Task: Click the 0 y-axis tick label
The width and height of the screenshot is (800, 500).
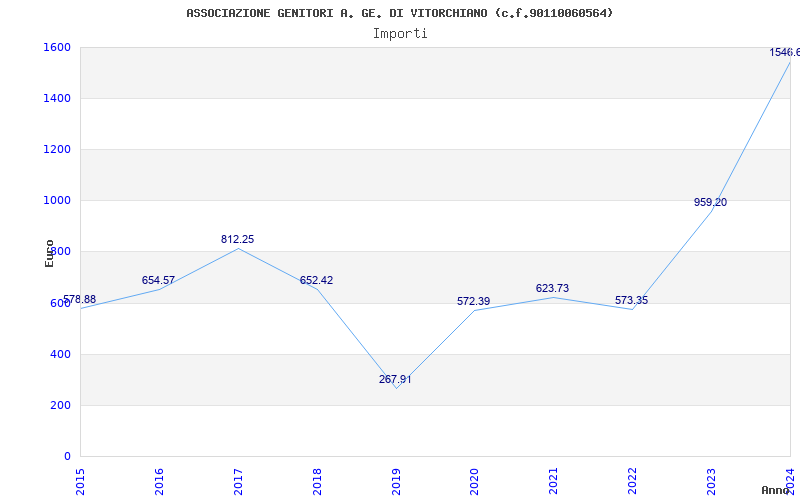Action: coord(67,456)
